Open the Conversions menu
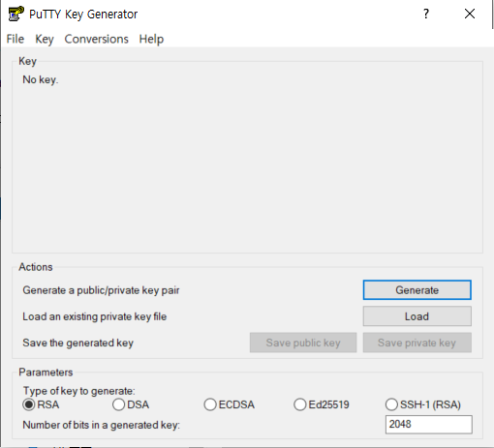Screen dimensions: 494x448 pos(96,39)
